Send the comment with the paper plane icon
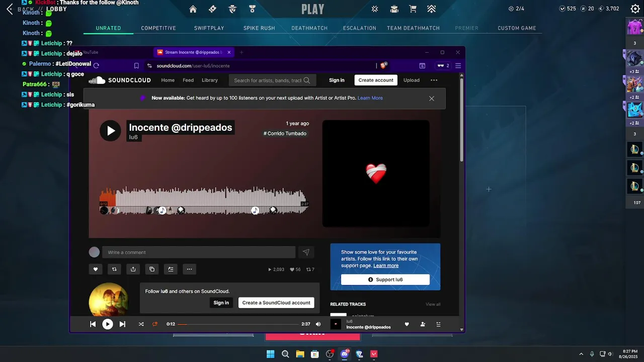Image resolution: width=644 pixels, height=362 pixels. [x=306, y=252]
